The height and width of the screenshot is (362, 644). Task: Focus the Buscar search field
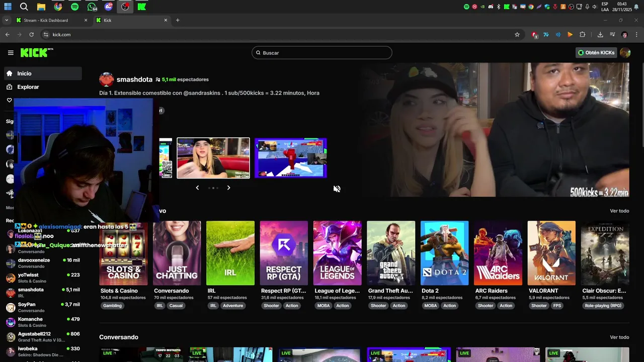pyautogui.click(x=322, y=53)
